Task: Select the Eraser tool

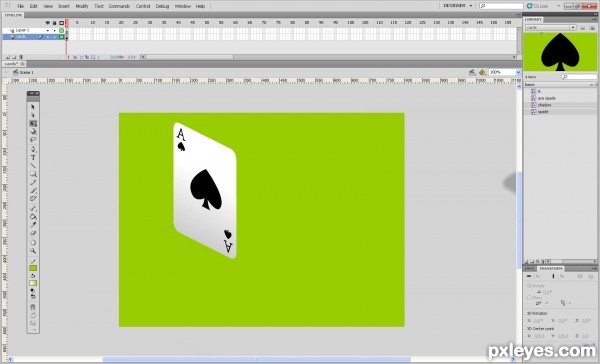Action: point(33,233)
